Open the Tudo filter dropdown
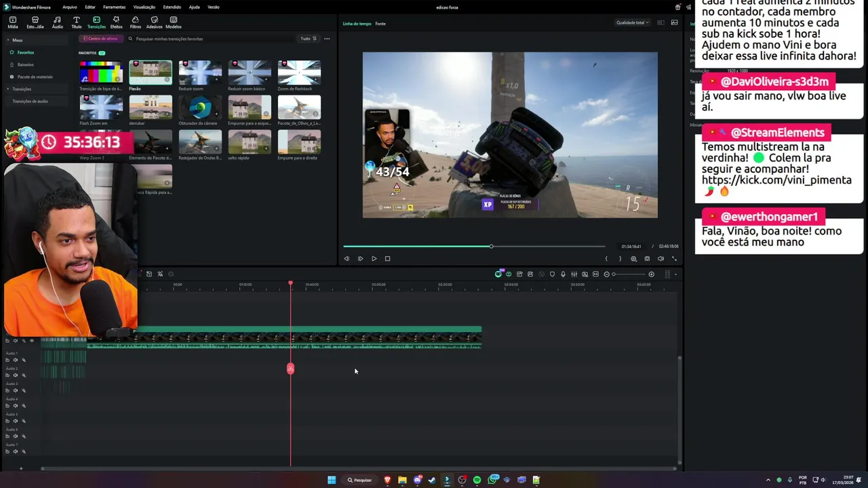Screen dimensions: 868x488 pyautogui.click(x=308, y=39)
